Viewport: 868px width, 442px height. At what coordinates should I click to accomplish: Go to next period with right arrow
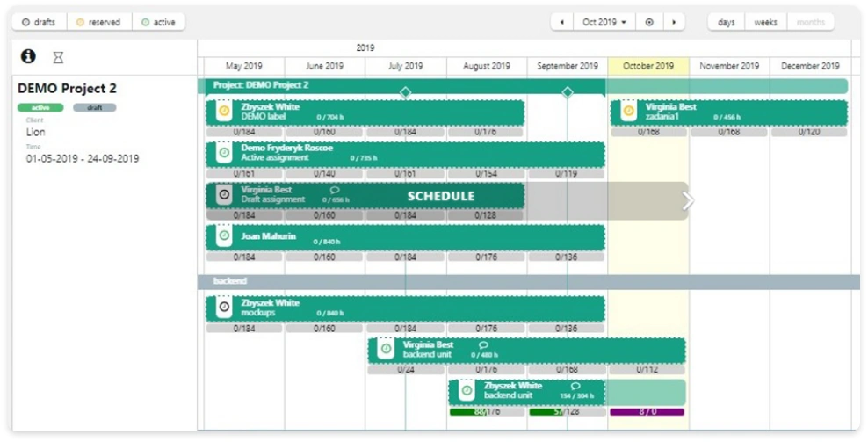(x=674, y=22)
